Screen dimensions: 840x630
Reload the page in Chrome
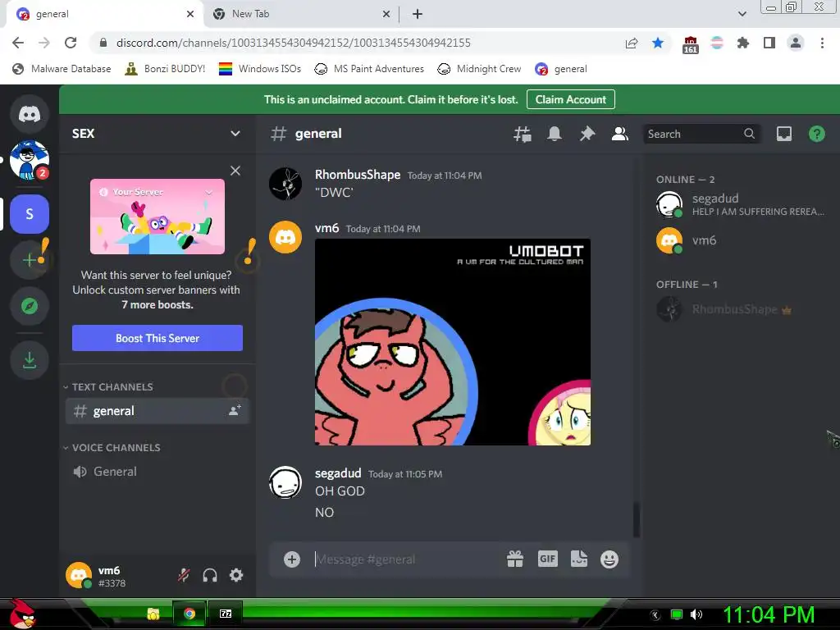click(x=71, y=43)
